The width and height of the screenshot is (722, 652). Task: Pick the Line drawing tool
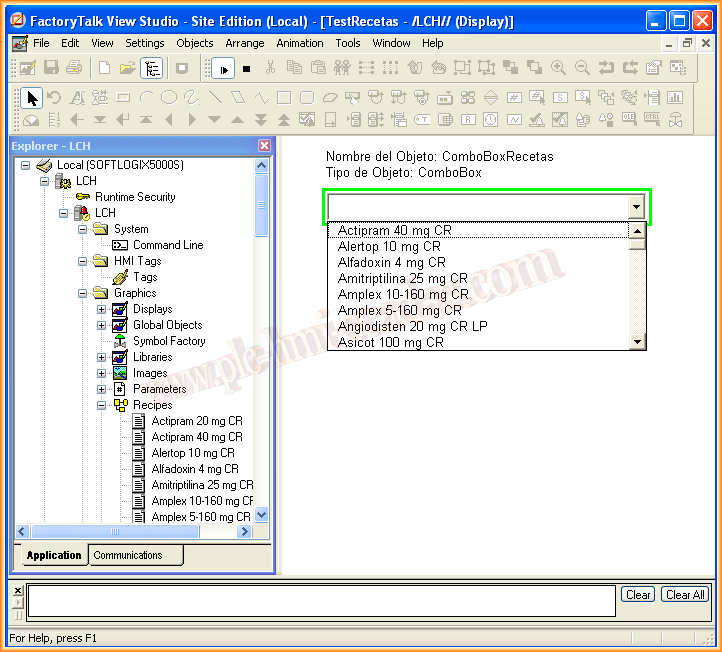click(x=215, y=97)
